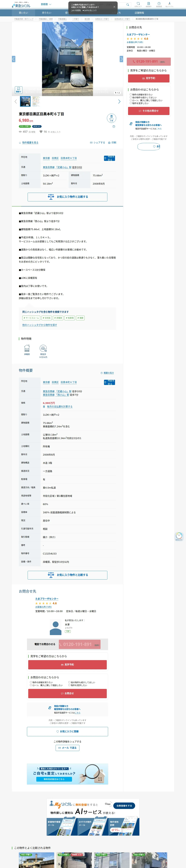
Task: Open the ローン計算 calculator icon
Action: point(111,118)
